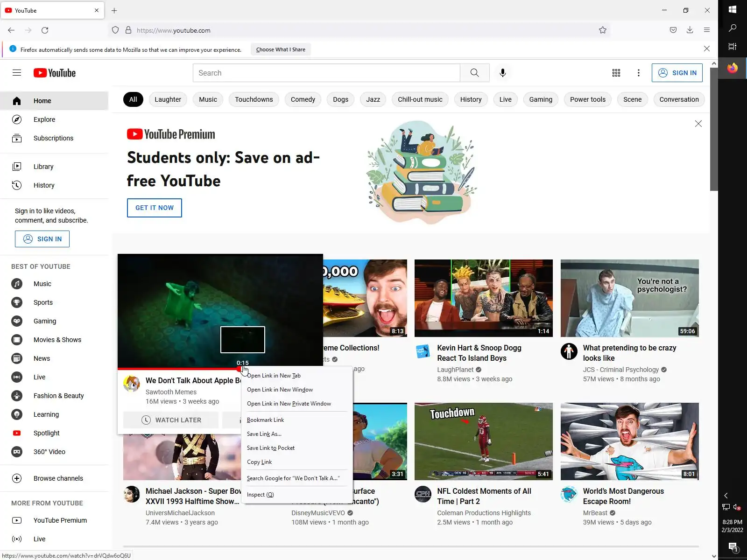Open Kevin Hart & Snoop Dogg thumbnail
Viewport: 747px width, 560px height.
tap(484, 298)
